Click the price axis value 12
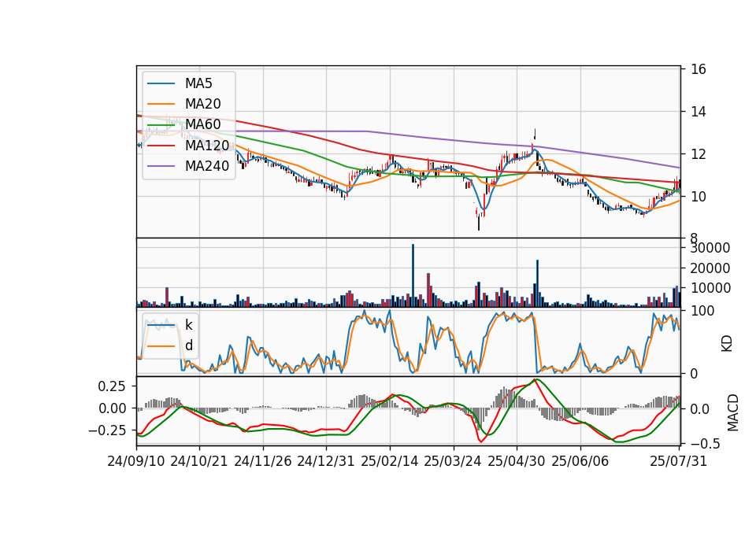 pos(699,154)
